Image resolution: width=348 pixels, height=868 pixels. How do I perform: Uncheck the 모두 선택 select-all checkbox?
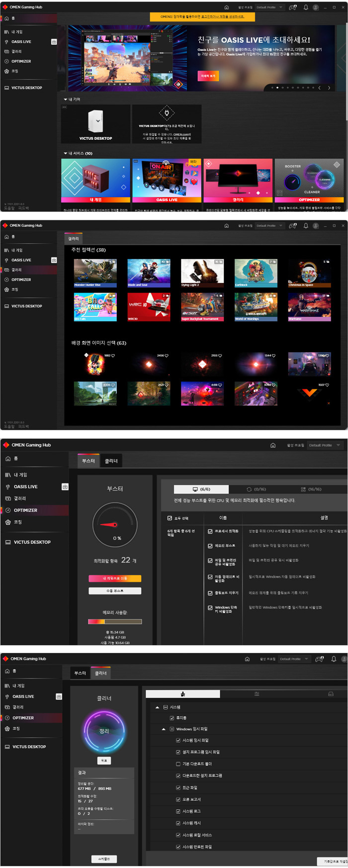click(170, 518)
